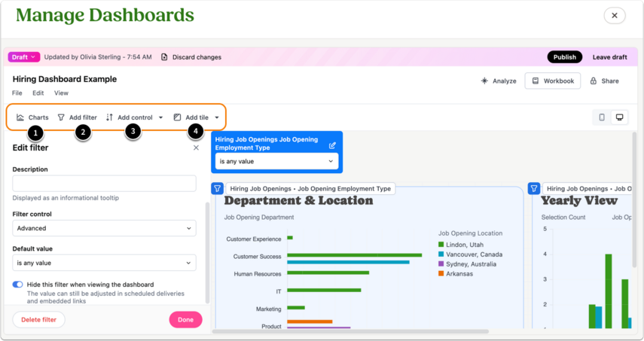
Task: Click the Charts graph icon
Action: point(20,117)
